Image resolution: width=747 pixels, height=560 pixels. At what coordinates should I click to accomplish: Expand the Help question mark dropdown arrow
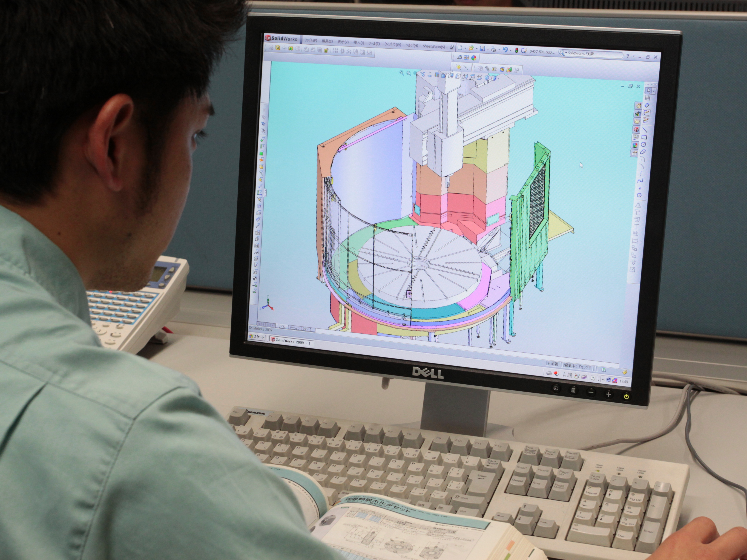pos(634,56)
